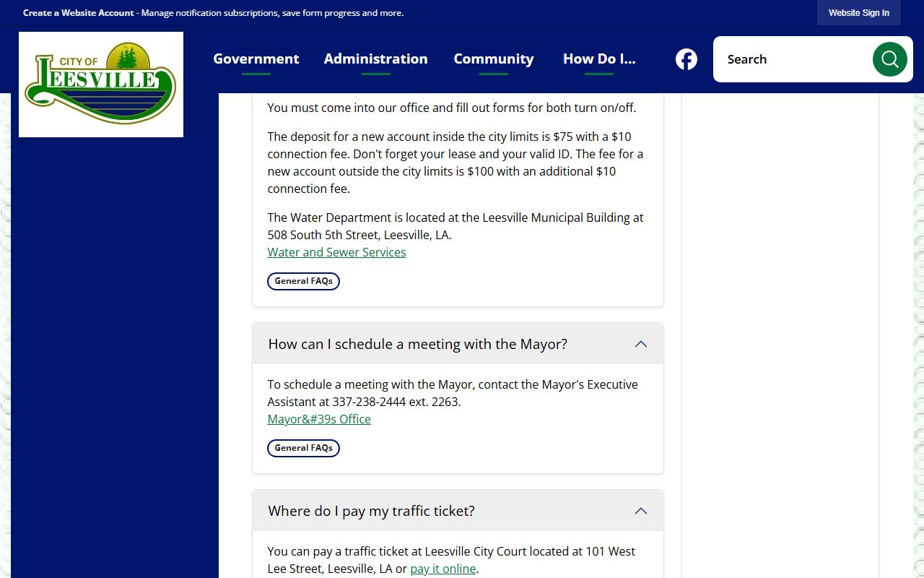Open the City of Leesville Facebook page icon
This screenshot has width=924, height=578.
[687, 59]
